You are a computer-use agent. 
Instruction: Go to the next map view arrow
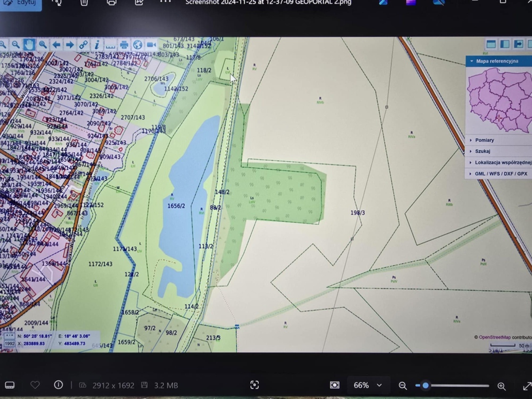tap(70, 45)
